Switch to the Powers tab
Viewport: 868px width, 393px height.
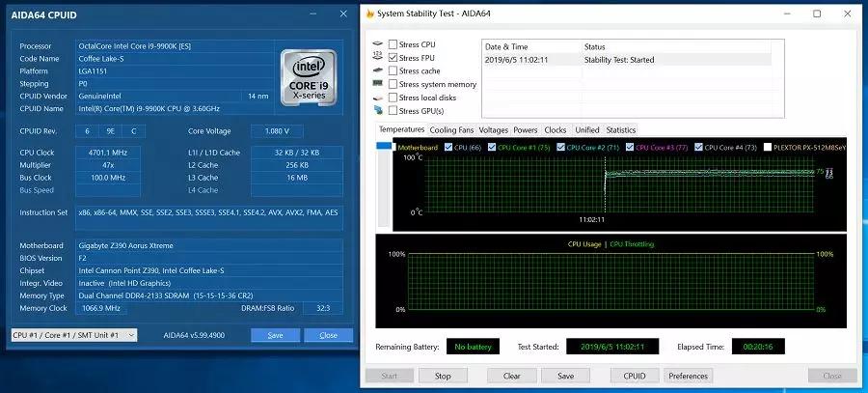coord(526,129)
